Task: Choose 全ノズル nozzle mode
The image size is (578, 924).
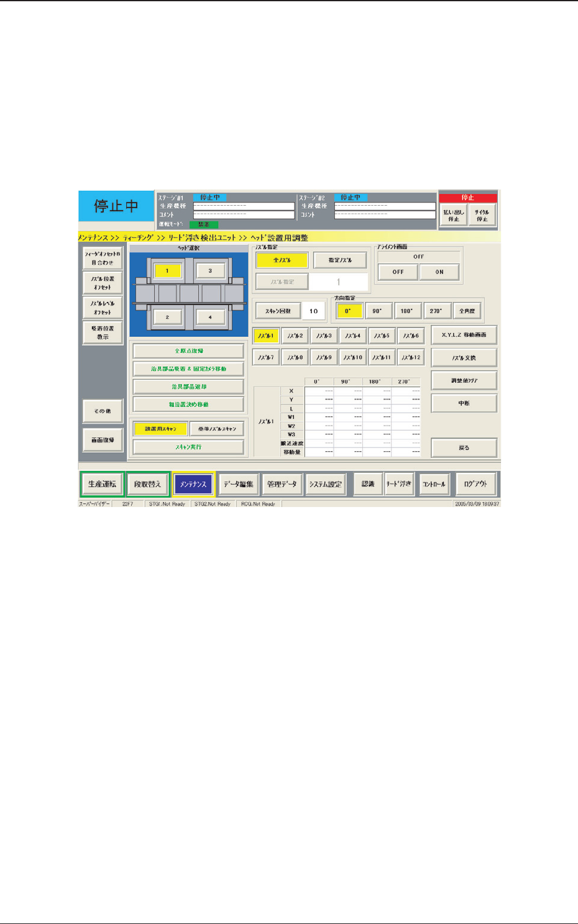Action: point(282,260)
